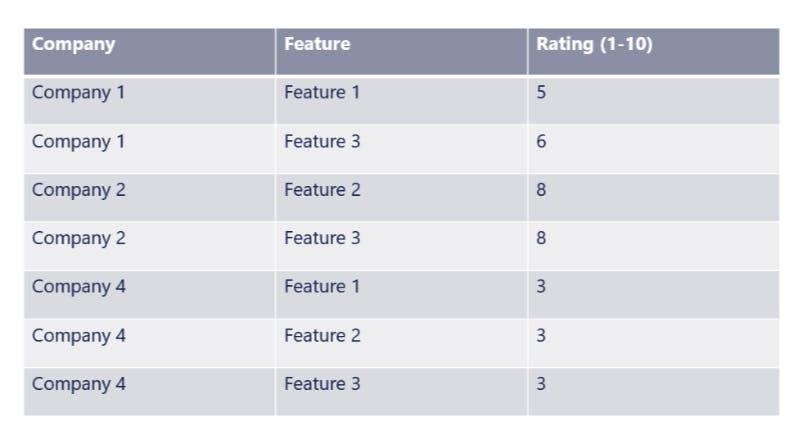Click the Rating (1-10) header cell
The width and height of the screenshot is (812, 438).
click(x=594, y=45)
